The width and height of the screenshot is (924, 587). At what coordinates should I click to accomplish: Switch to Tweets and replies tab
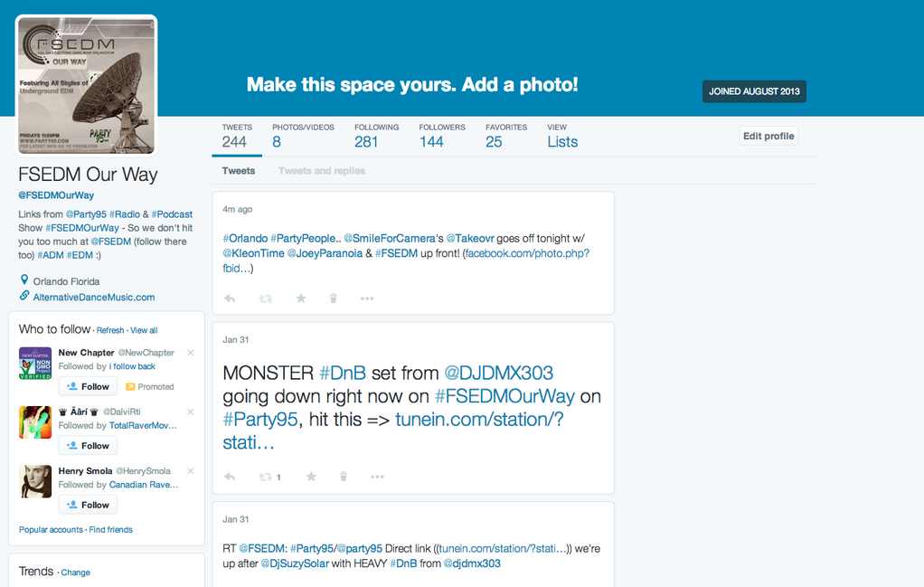[322, 171]
